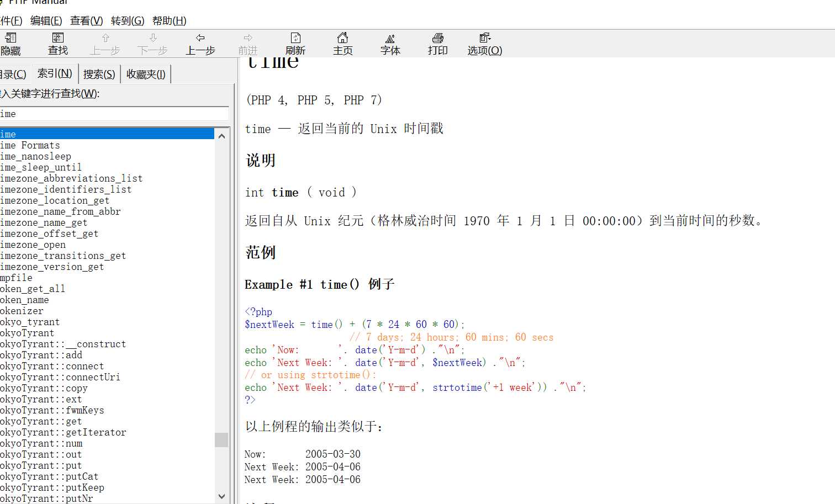Open the 查看(V) menu
This screenshot has width=835, height=504.
tap(86, 20)
